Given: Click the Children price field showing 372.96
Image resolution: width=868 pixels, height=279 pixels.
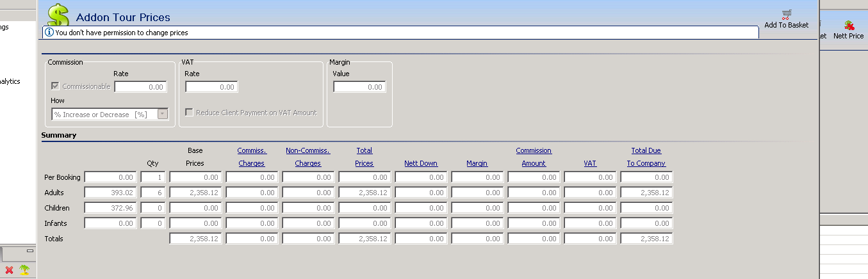Looking at the screenshot, I should (111, 208).
